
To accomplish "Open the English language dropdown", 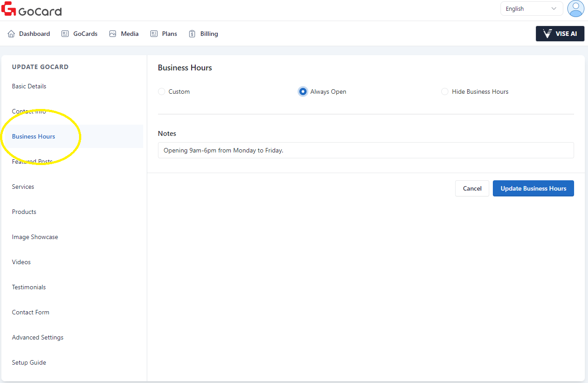I will (531, 9).
